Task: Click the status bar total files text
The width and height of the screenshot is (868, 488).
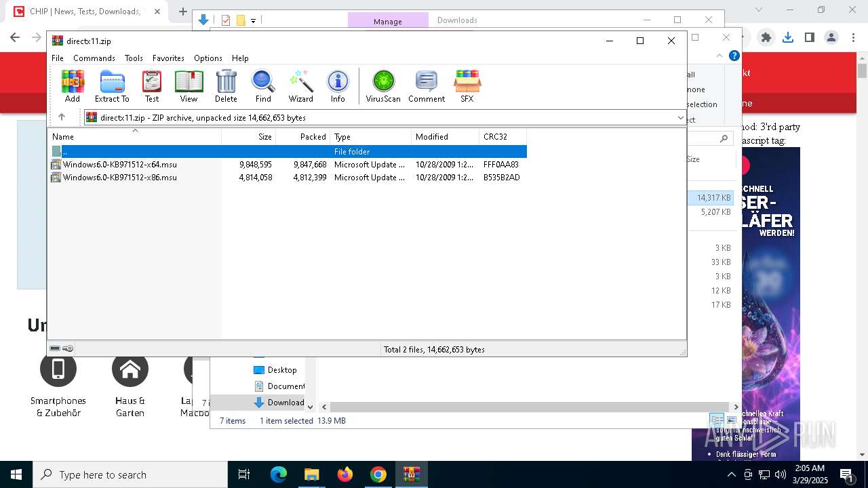Action: (x=434, y=350)
